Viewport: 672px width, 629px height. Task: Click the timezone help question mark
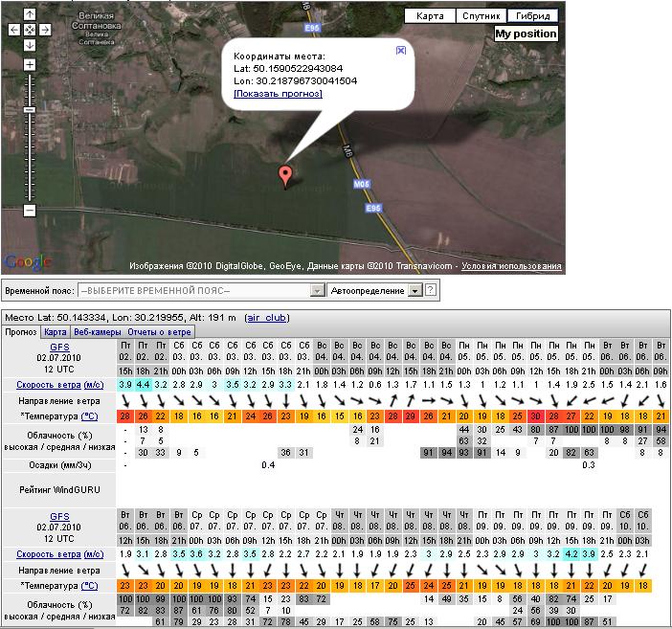tap(431, 290)
